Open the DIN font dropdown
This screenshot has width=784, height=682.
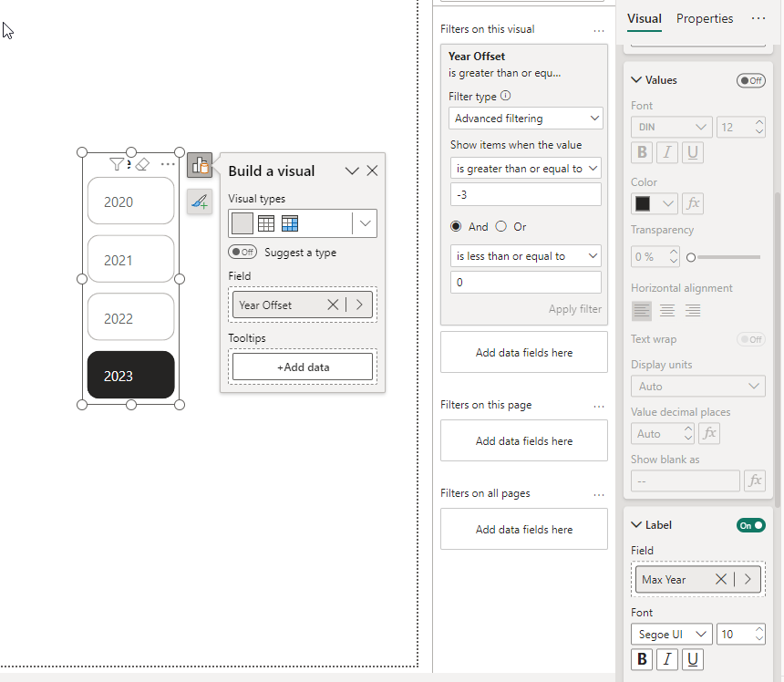click(x=672, y=127)
